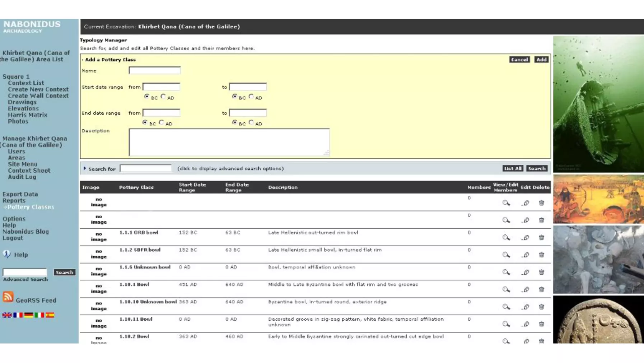View members of 1.10.11 Bowl

(506, 324)
